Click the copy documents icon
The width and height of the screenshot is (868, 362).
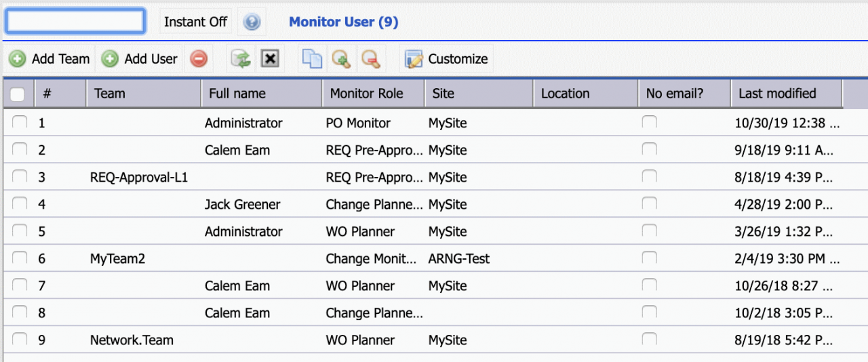[312, 59]
